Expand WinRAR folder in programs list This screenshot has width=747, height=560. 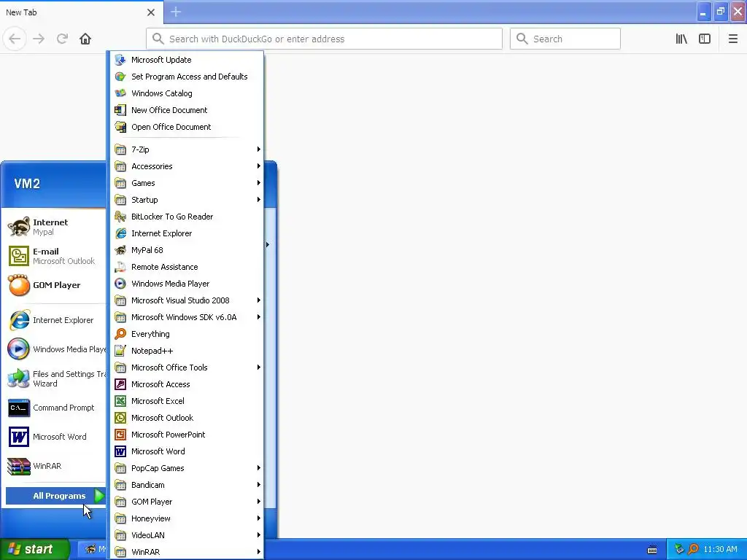pyautogui.click(x=187, y=552)
